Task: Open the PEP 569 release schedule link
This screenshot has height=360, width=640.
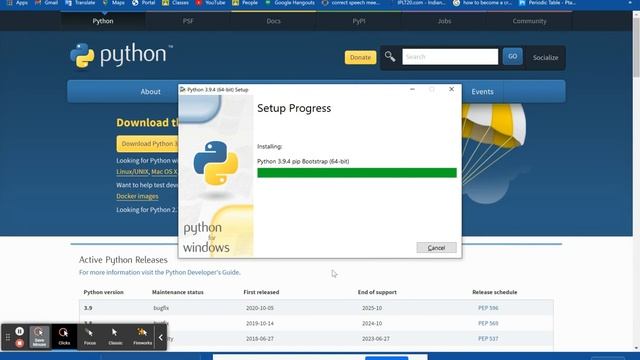Action: point(488,323)
